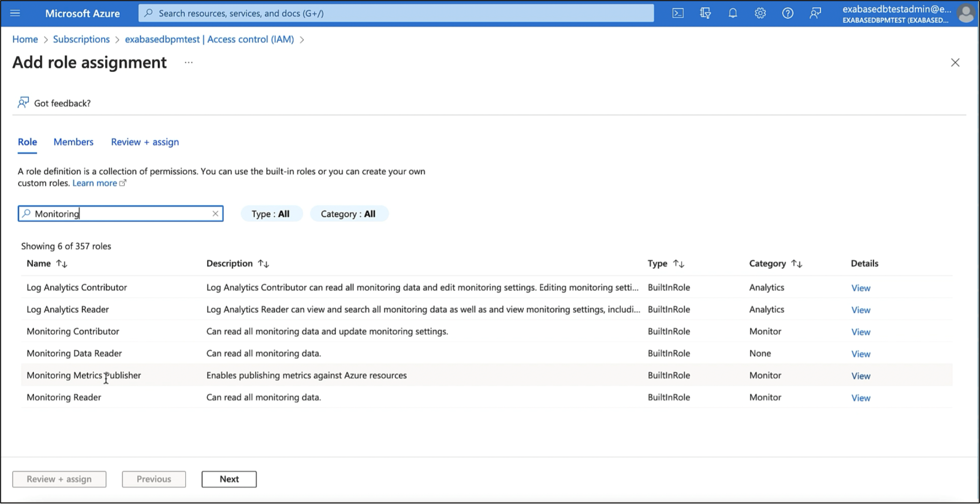Open the Learn more link
This screenshot has height=504, width=980.
95,183
